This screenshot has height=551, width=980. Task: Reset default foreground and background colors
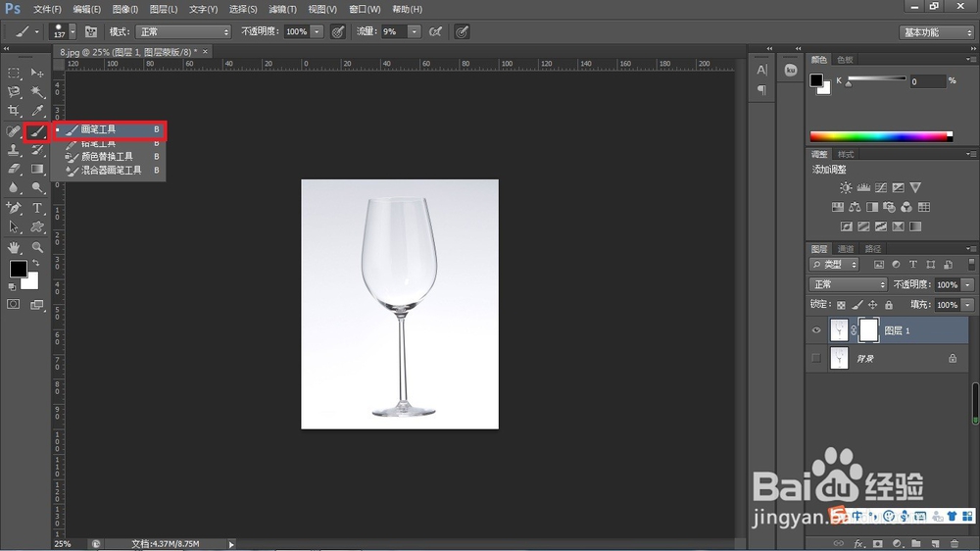12,286
